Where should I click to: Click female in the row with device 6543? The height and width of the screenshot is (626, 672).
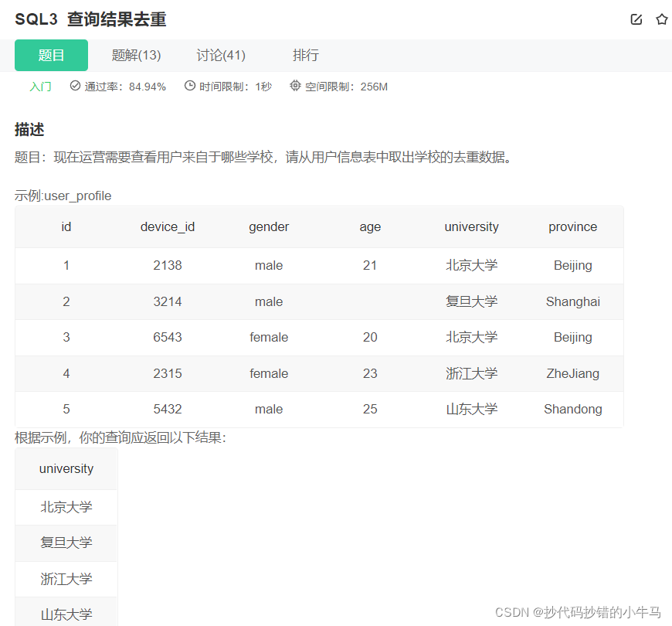coord(269,338)
